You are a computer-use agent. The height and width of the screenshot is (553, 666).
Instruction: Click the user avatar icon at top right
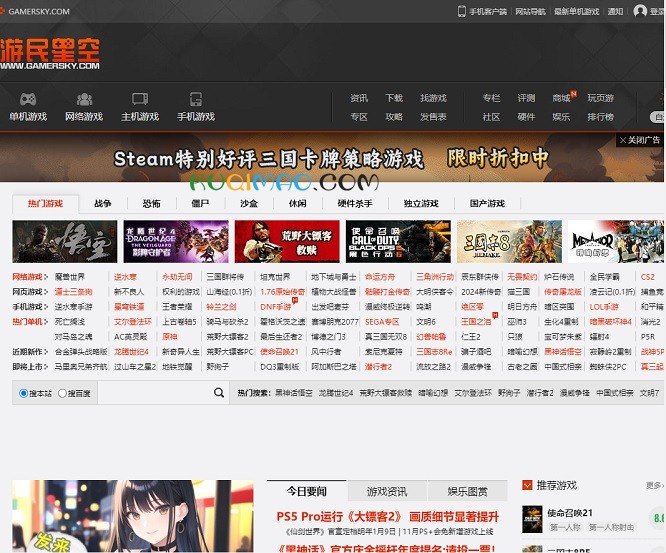pos(640,11)
